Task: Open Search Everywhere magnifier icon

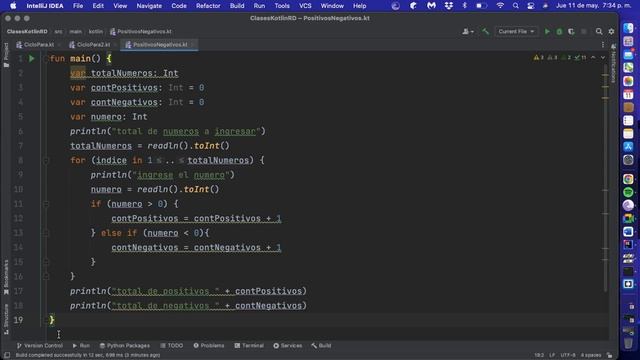Action: point(599,31)
